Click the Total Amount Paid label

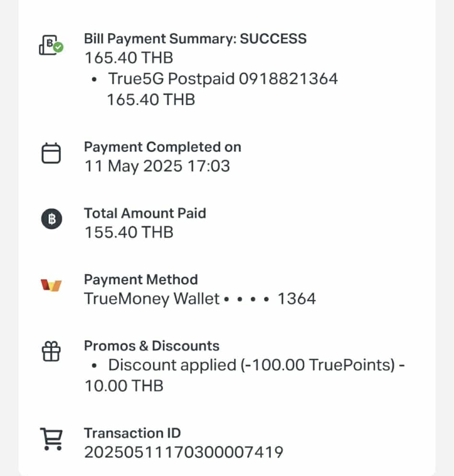145,213
